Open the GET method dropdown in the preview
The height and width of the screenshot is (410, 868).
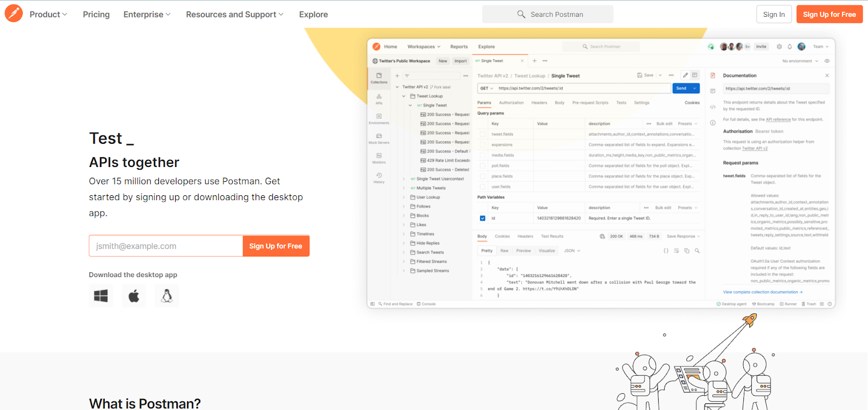(x=487, y=88)
